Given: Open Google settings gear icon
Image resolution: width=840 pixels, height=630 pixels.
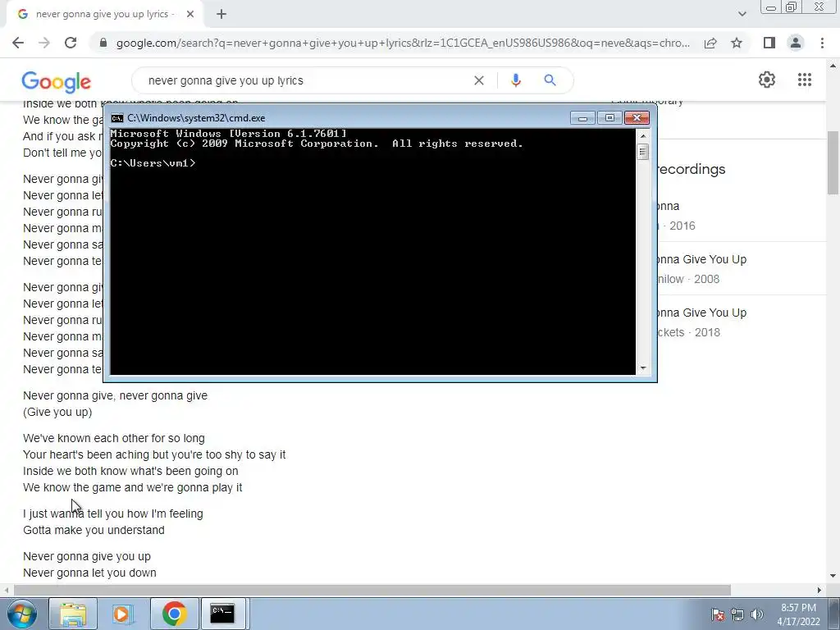Looking at the screenshot, I should tap(767, 80).
